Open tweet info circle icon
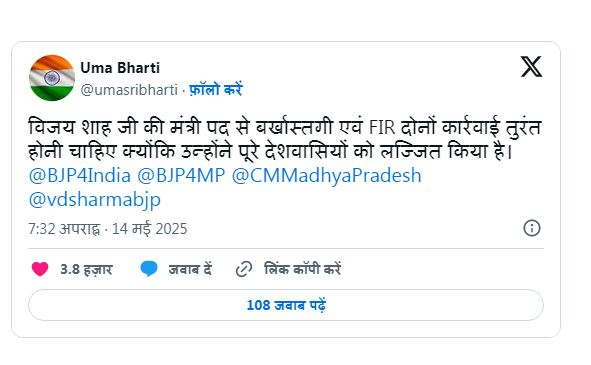This screenshot has height=365, width=591. tap(531, 228)
